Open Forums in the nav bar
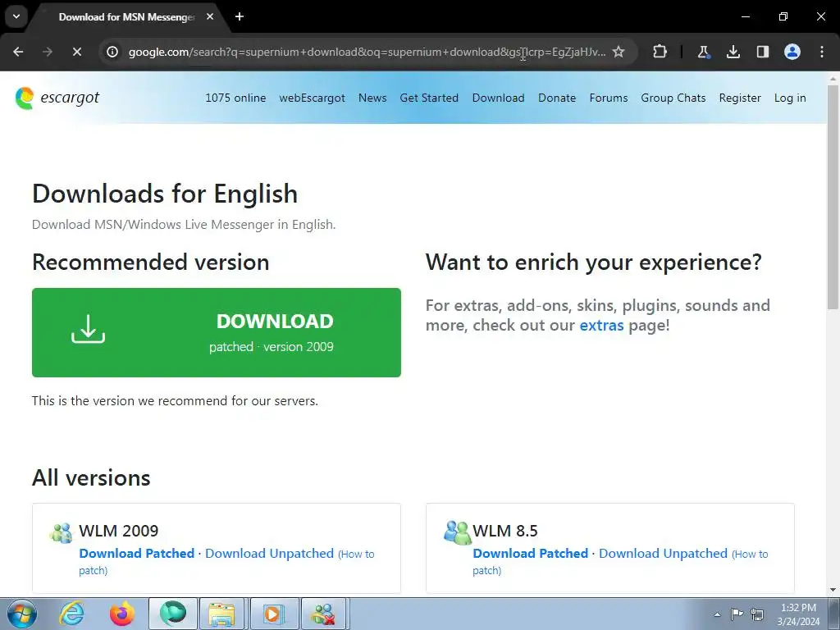The image size is (840, 630). coord(609,98)
